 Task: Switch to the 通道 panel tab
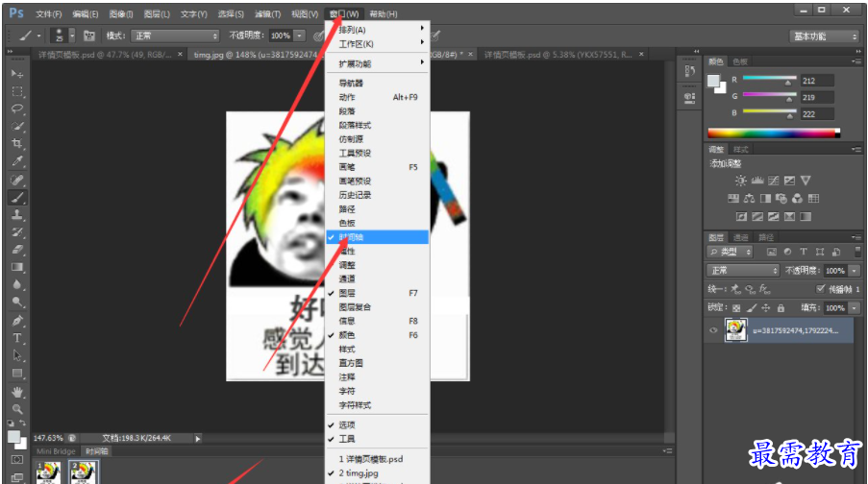(x=740, y=237)
